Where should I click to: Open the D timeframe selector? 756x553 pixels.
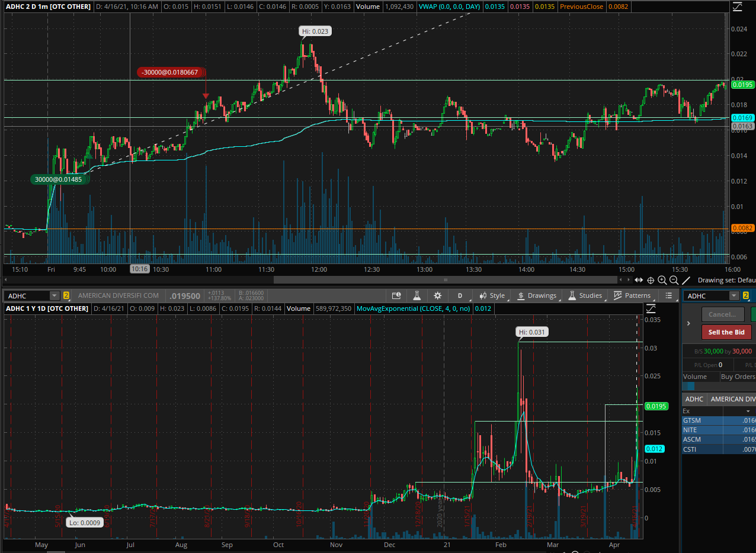(x=460, y=295)
